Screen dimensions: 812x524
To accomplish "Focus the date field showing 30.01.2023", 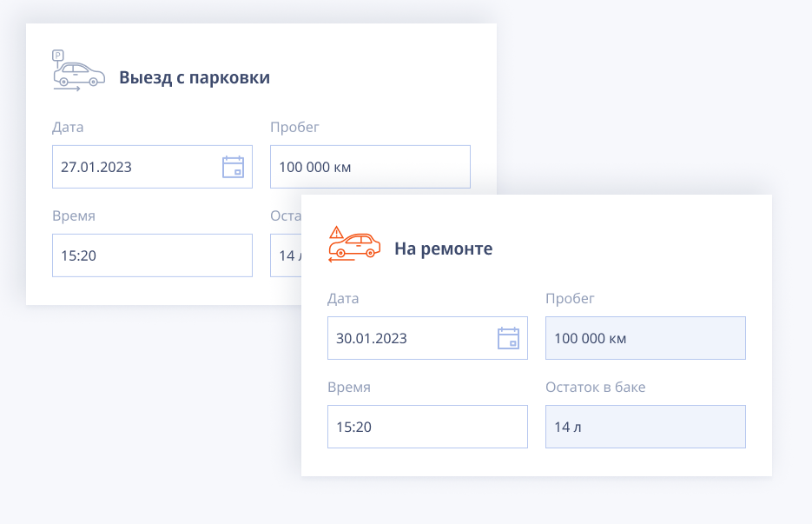I will [x=408, y=338].
